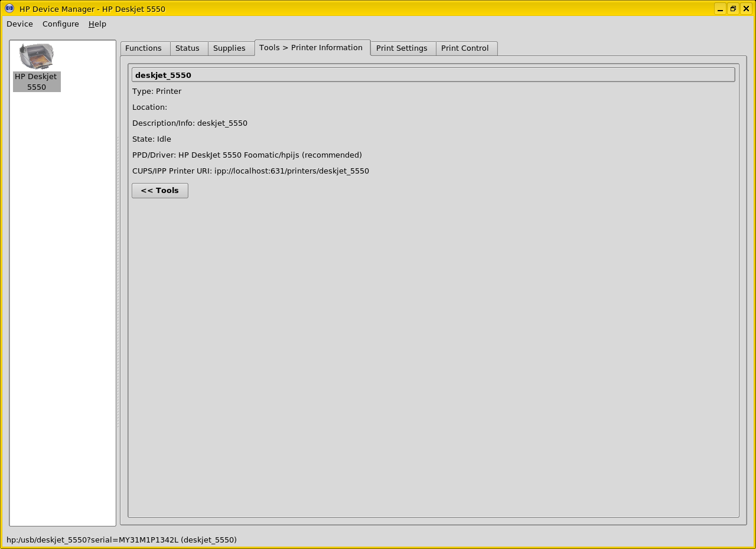
Task: Open the Help menu
Action: pyautogui.click(x=97, y=24)
